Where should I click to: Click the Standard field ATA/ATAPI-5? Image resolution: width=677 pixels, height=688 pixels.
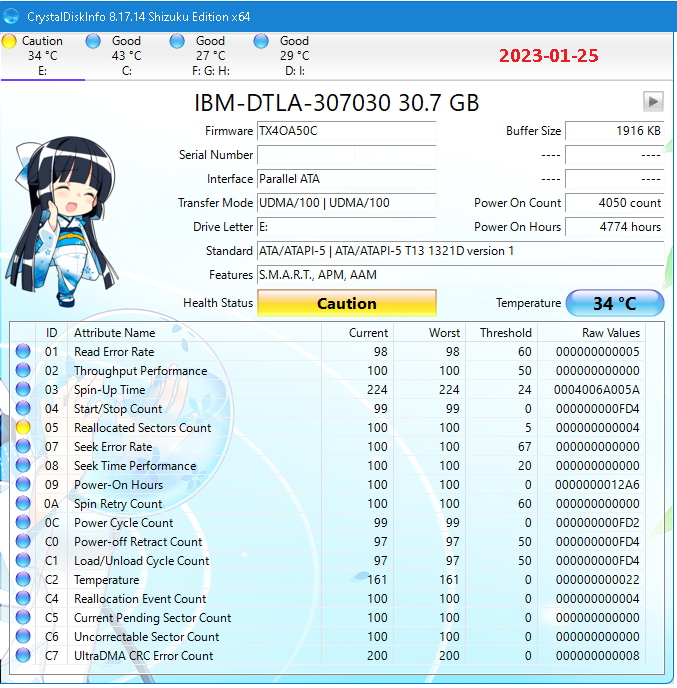coord(461,251)
